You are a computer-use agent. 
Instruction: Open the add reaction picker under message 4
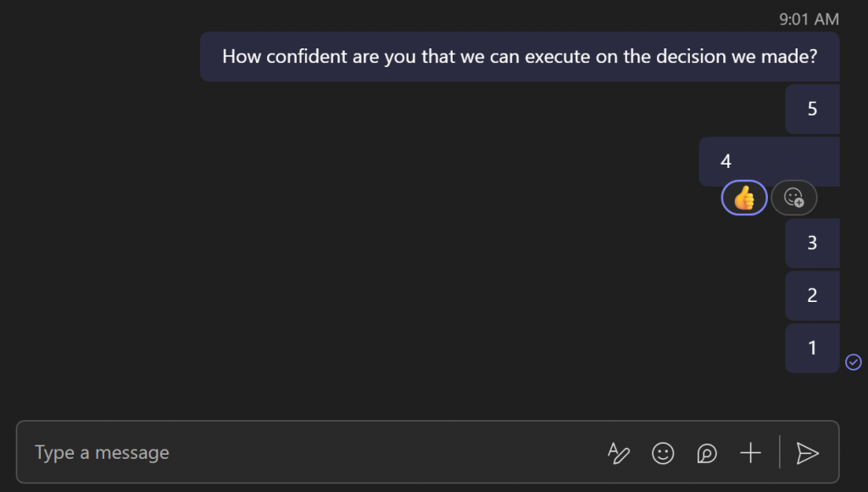pos(794,198)
